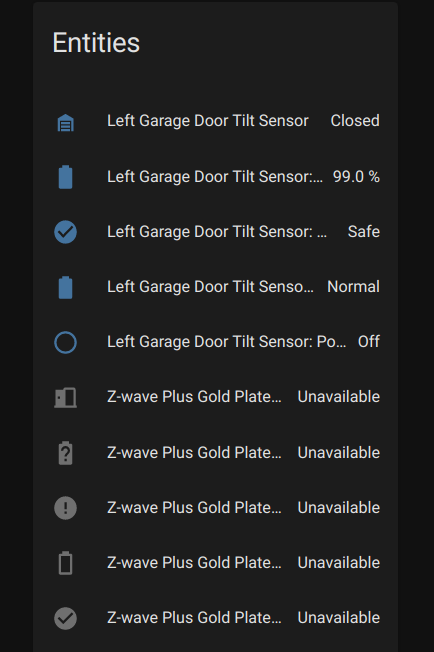Click the grey empty battery outline icon

coord(65,563)
